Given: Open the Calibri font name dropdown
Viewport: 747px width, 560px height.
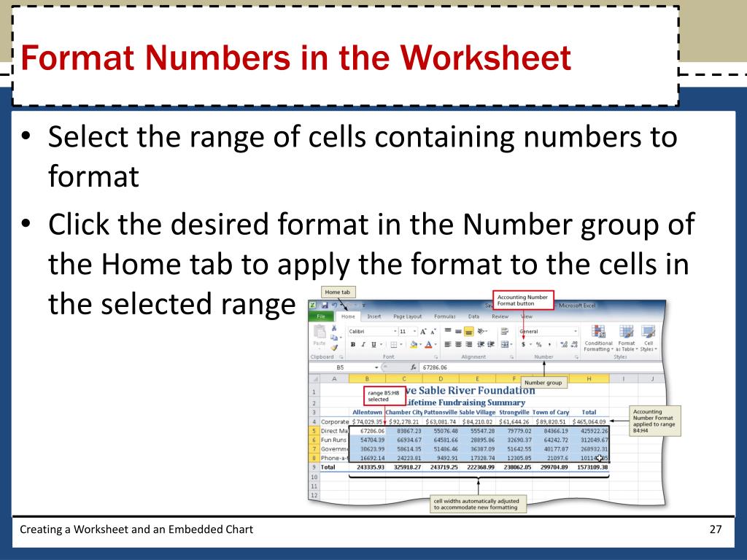Looking at the screenshot, I should pyautogui.click(x=395, y=332).
